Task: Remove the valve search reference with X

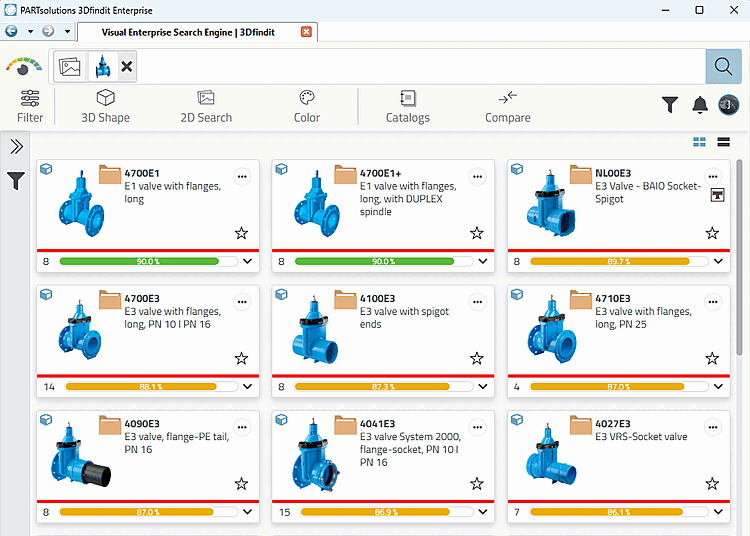Action: click(126, 66)
